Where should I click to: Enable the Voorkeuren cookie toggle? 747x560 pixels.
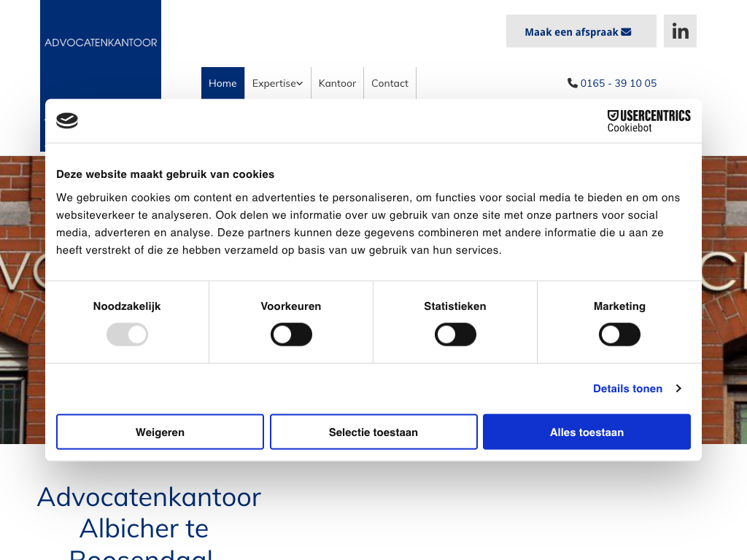coord(291,335)
